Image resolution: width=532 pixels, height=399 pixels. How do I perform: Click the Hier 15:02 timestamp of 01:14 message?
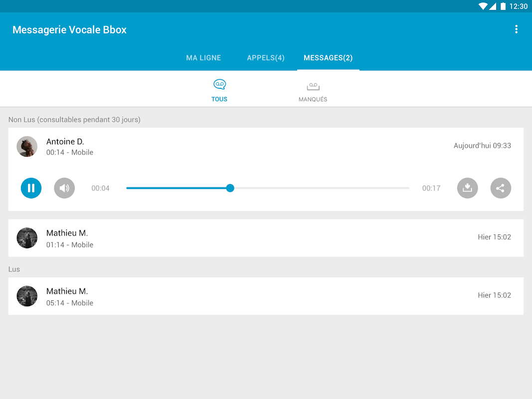pyautogui.click(x=494, y=237)
